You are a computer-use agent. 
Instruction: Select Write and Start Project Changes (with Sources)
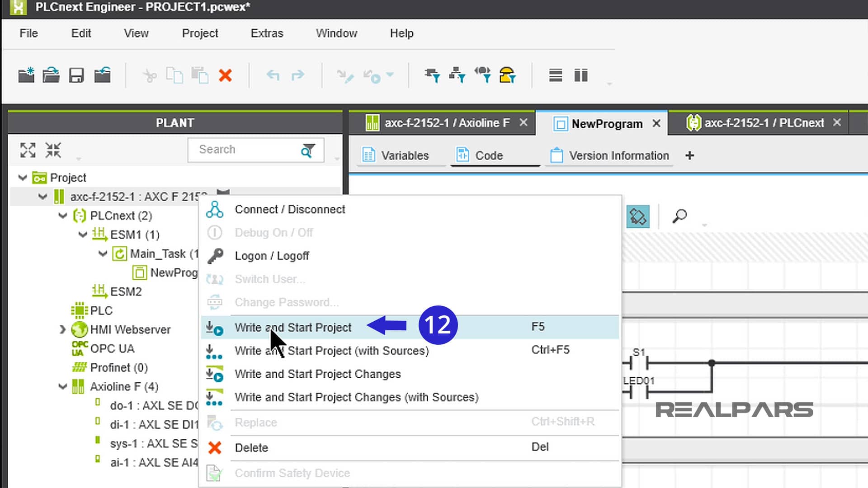pos(410,397)
